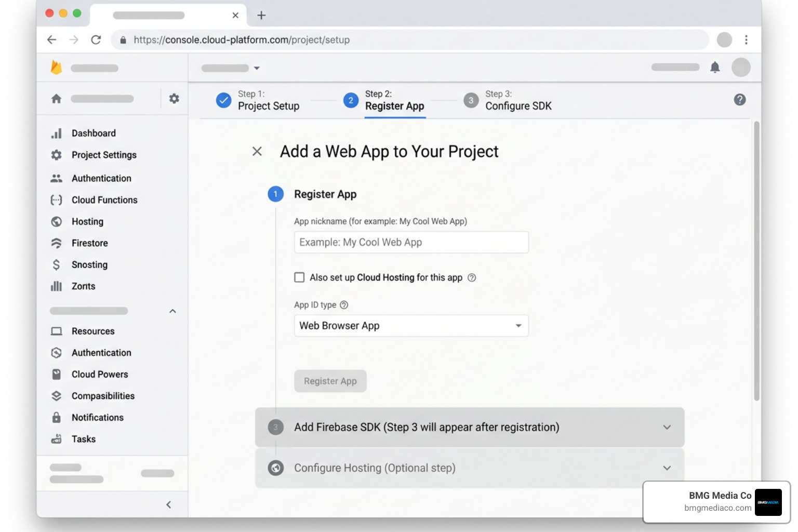Click the browser address bar URL
The image size is (798, 532).
(242, 40)
